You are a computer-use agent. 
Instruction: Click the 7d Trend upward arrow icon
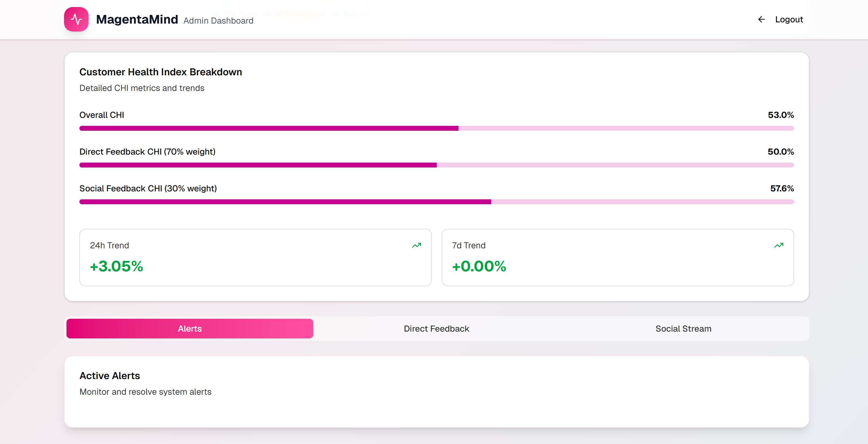point(779,245)
